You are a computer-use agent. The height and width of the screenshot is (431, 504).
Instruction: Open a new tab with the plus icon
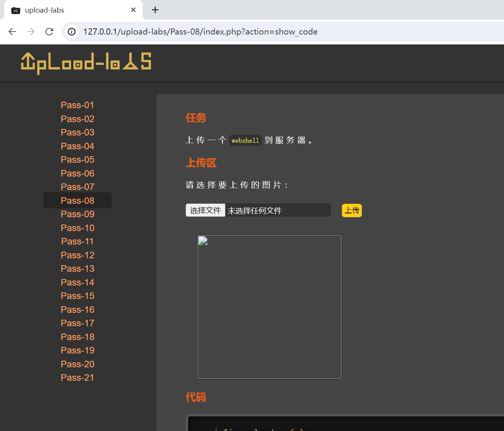(x=155, y=10)
